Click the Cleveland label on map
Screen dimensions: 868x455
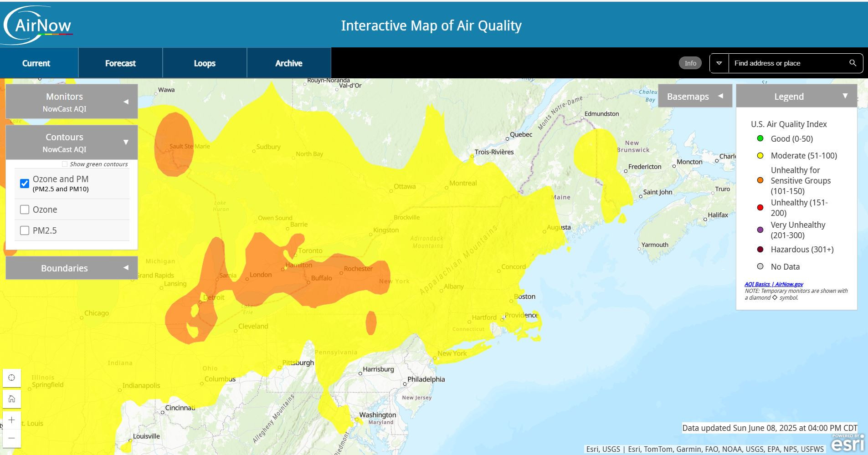coord(253,326)
